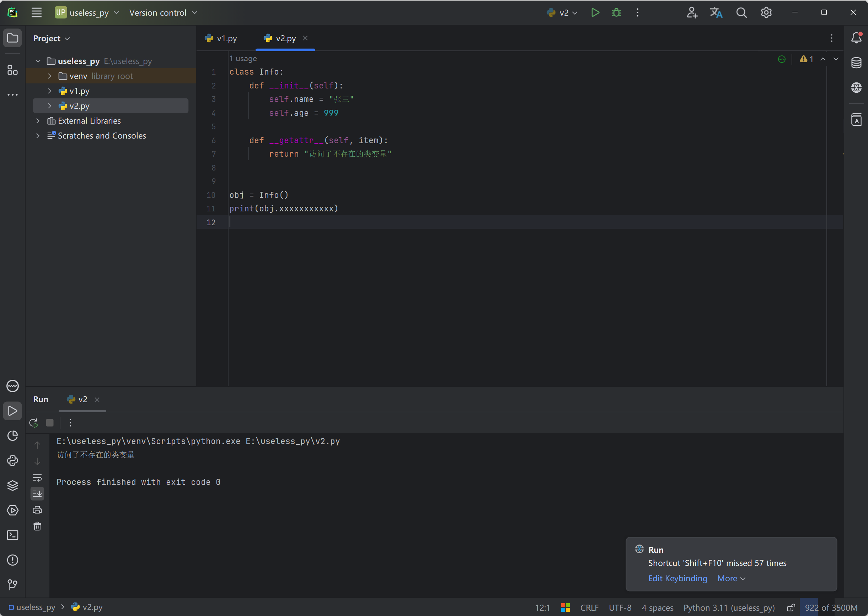Open the v2 run configuration dropdown
Image resolution: width=868 pixels, height=616 pixels.
pos(563,12)
